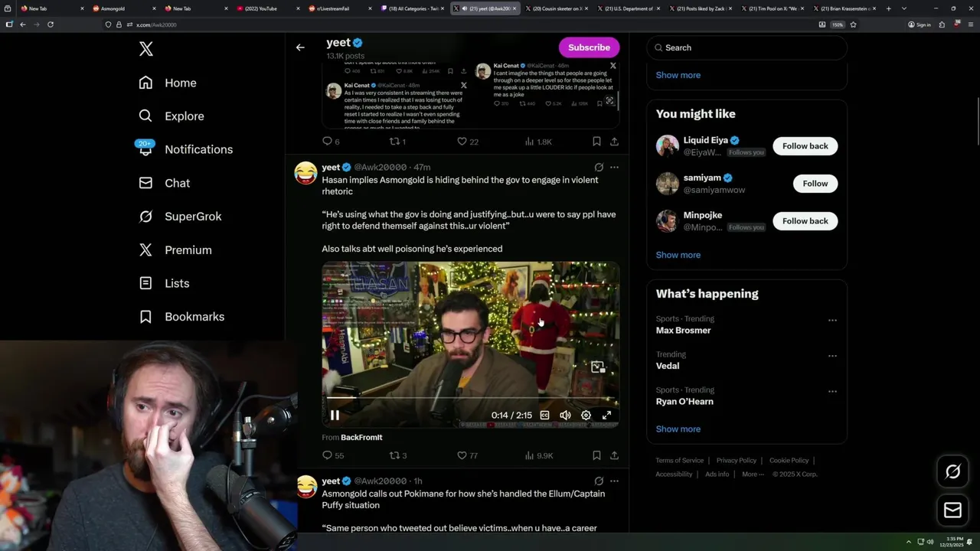Open Privacy Policy link
This screenshot has width=980, height=551.
tap(736, 461)
